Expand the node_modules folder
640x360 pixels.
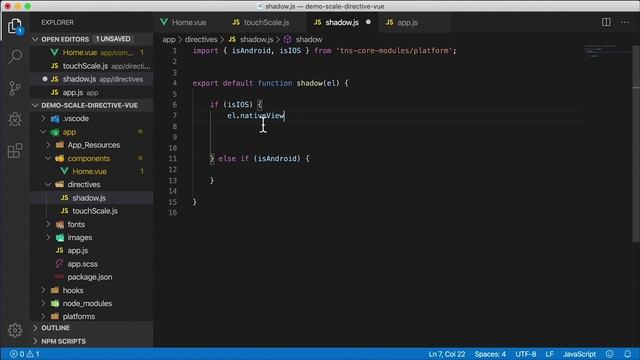pos(44,303)
